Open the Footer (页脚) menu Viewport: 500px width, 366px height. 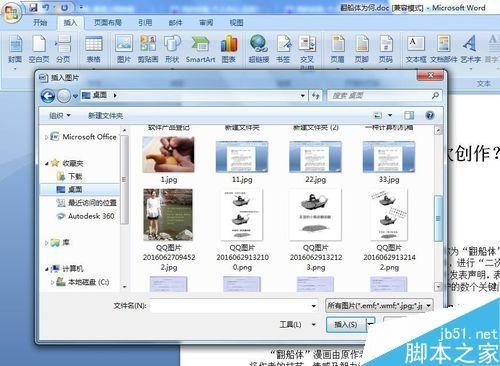coord(362,49)
